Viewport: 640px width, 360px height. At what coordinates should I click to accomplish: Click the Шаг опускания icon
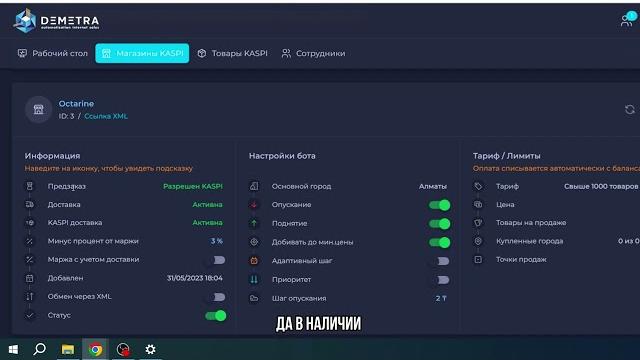pos(254,298)
